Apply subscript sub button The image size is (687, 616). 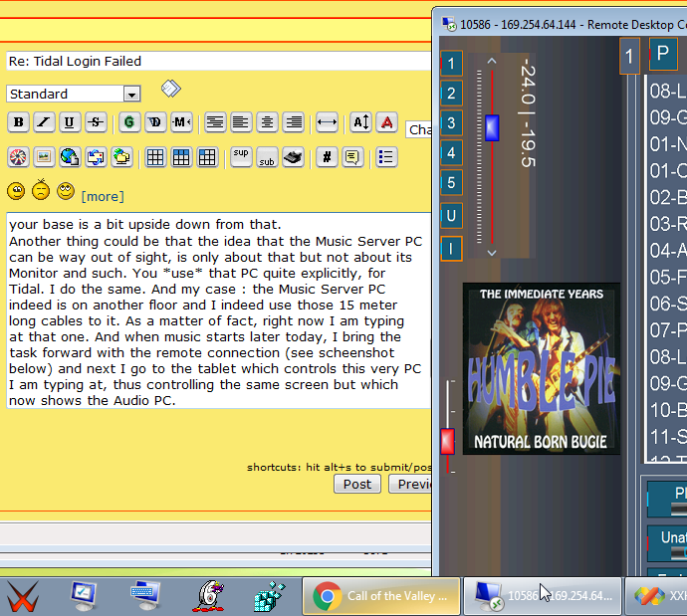pyautogui.click(x=267, y=157)
